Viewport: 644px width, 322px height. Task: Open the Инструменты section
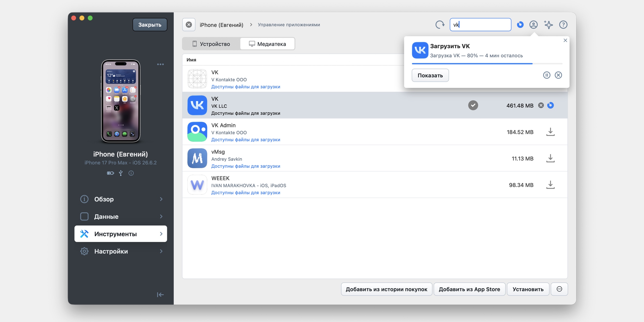pyautogui.click(x=121, y=234)
